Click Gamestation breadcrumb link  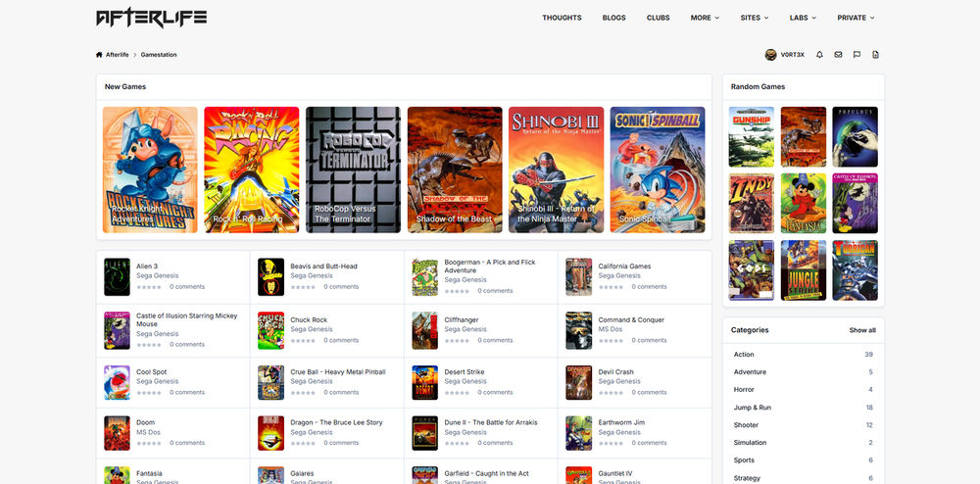click(159, 55)
